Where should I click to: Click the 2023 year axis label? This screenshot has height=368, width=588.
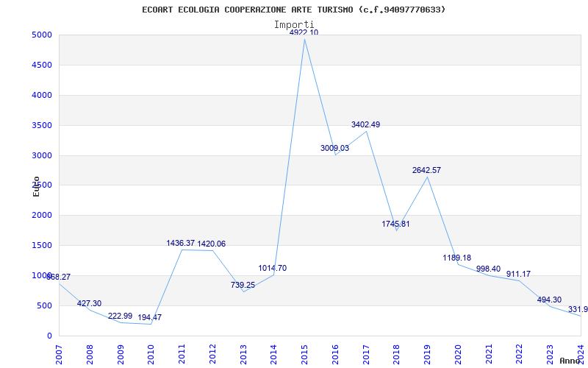coord(551,355)
